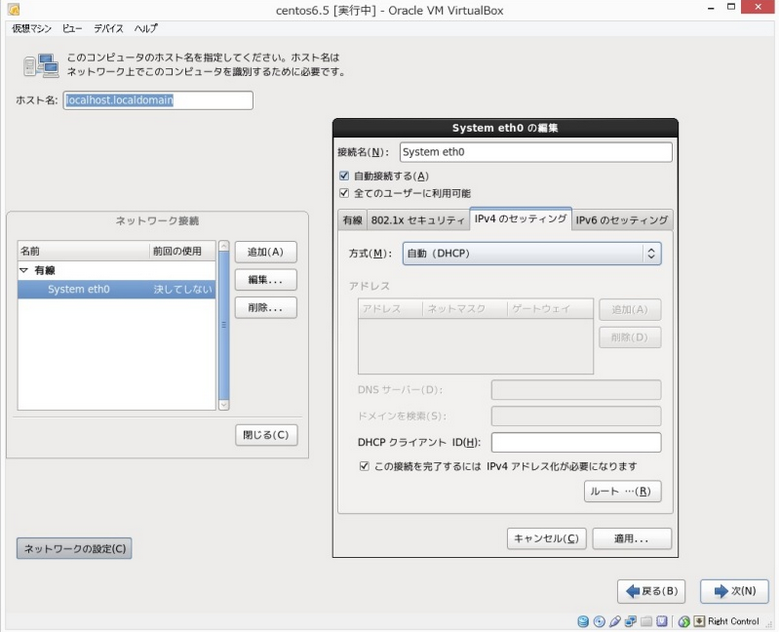The height and width of the screenshot is (632, 779).
Task: Click the VirtualBox title bar app icon
Action: coord(14,9)
